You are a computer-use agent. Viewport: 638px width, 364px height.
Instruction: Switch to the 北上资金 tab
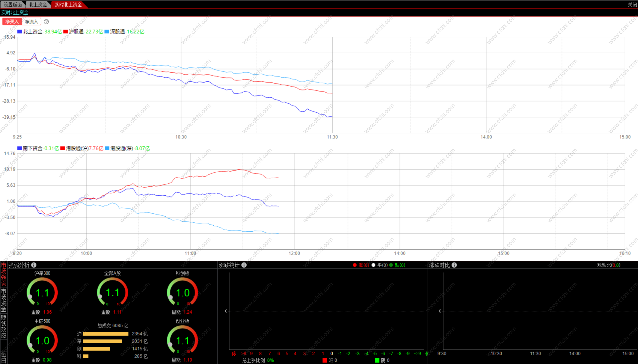[x=38, y=4]
